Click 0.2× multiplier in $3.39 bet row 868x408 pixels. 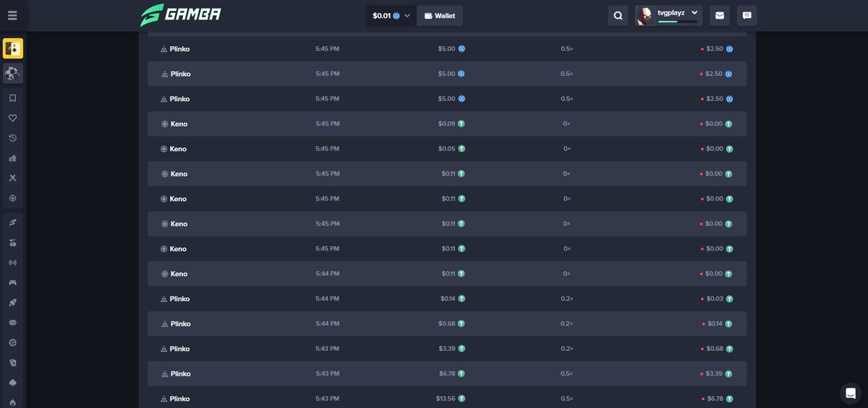(566, 349)
